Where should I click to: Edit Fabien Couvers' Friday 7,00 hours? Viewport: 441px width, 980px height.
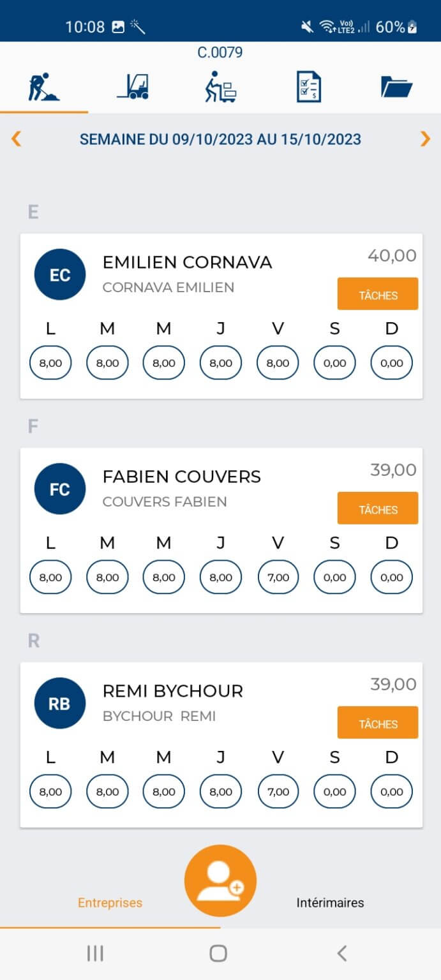[278, 577]
